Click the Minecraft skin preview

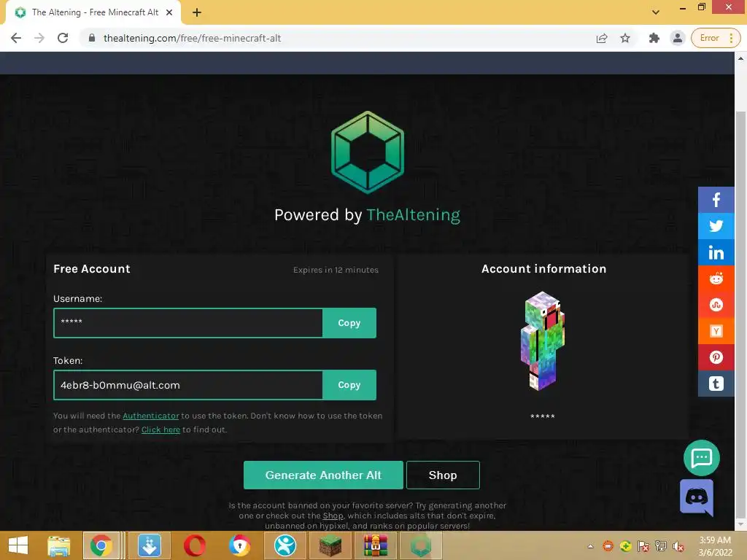pyautogui.click(x=543, y=341)
